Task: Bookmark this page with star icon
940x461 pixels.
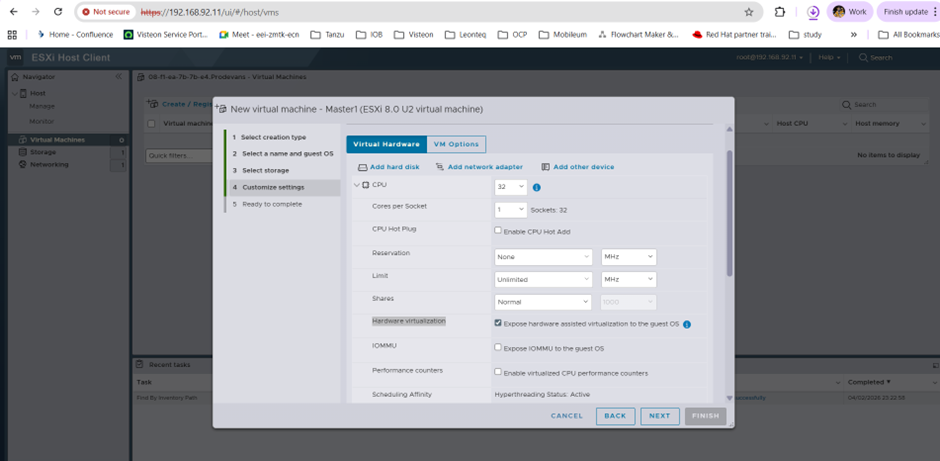Action: [749, 12]
